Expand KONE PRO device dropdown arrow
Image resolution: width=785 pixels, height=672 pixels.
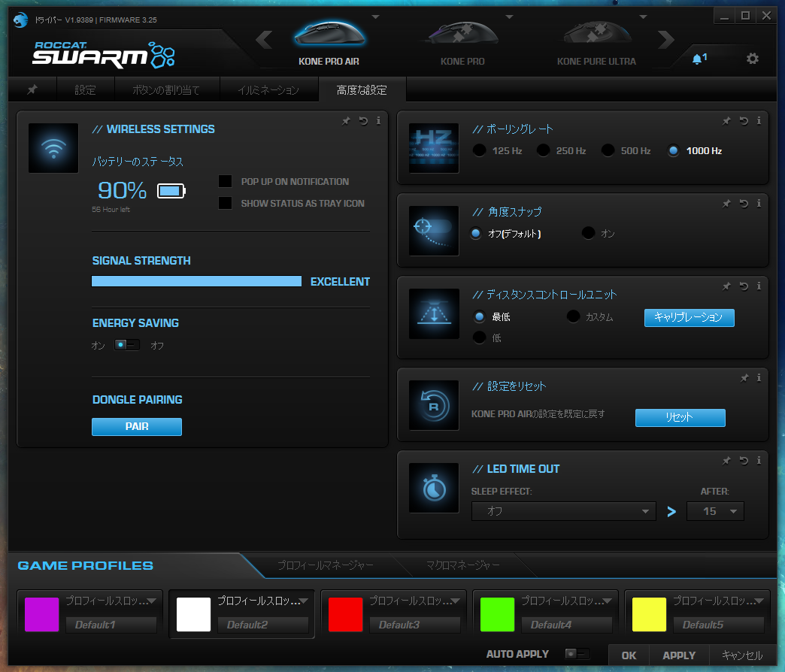pos(510,17)
